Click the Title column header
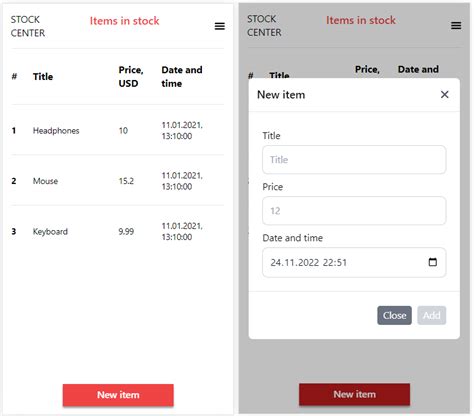 point(43,77)
